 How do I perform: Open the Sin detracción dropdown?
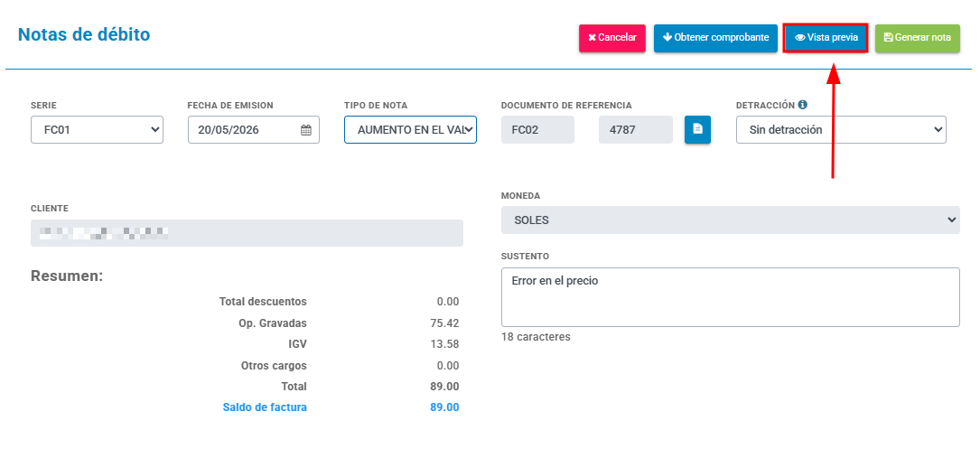pyautogui.click(x=841, y=130)
